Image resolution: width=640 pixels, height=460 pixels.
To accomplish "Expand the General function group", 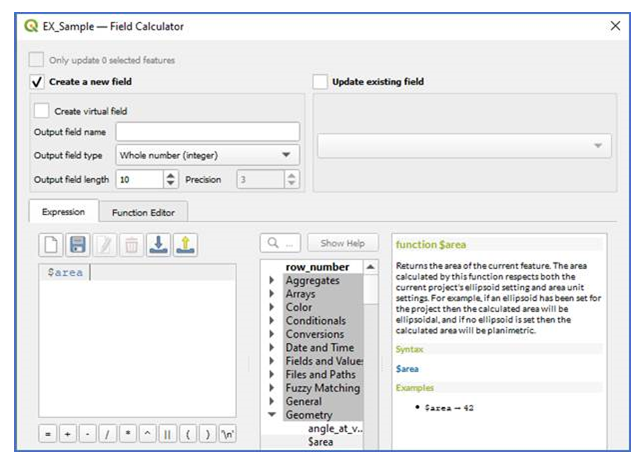I will pos(272,401).
